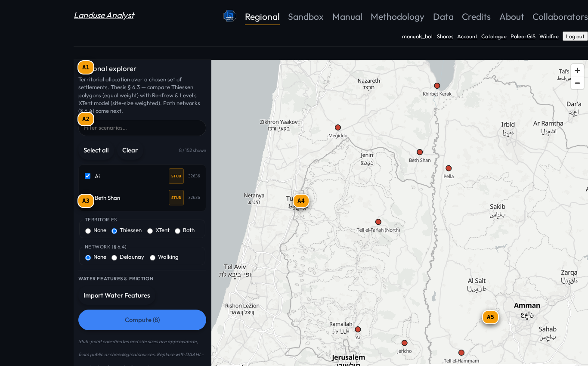Viewport: 588px width, 366px height.
Task: Set Territories to None
Action: [88, 231]
